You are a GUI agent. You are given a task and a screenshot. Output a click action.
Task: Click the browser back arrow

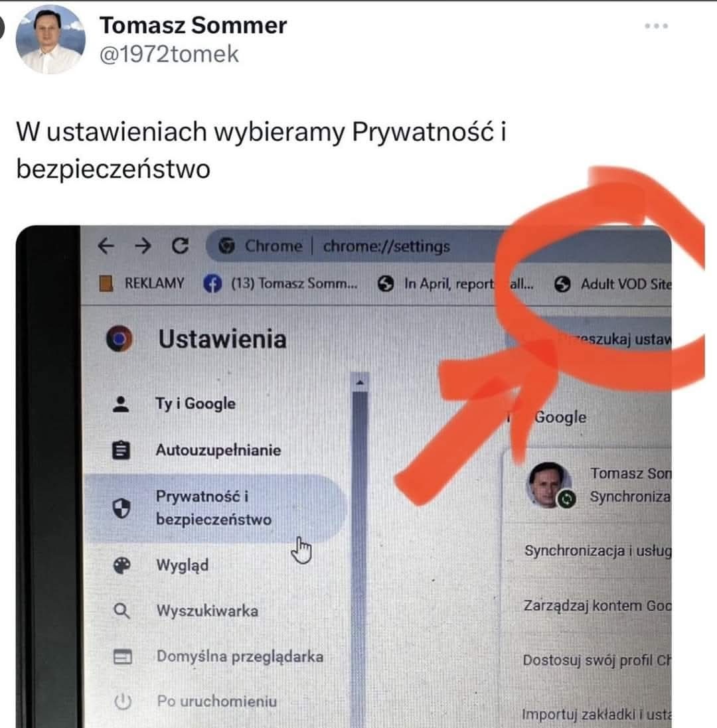point(106,246)
